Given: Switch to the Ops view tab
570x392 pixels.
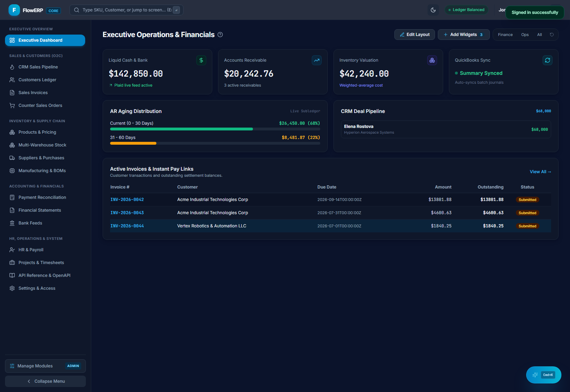Looking at the screenshot, I should tap(525, 35).
